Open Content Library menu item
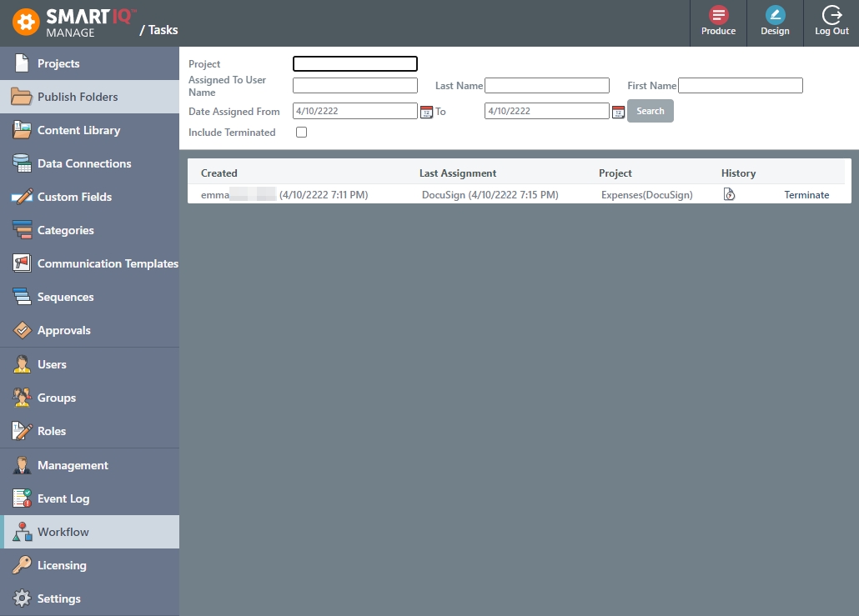859x616 pixels. point(90,130)
